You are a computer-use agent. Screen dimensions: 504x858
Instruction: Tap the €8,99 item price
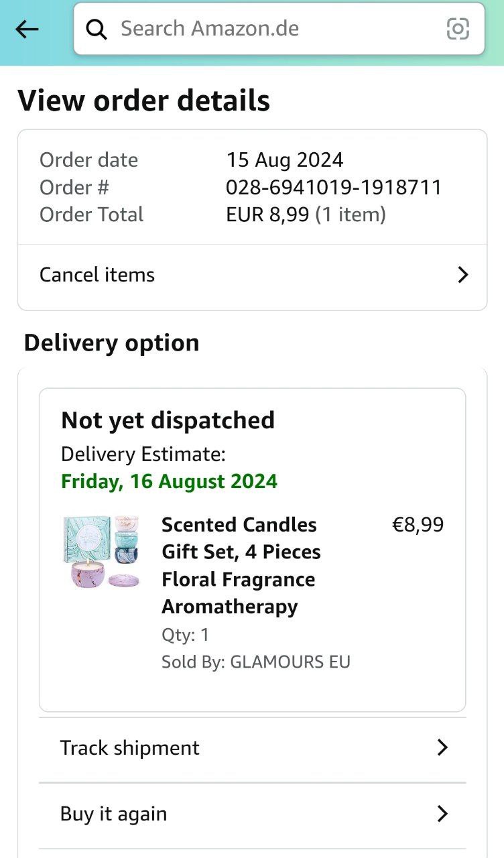pos(418,525)
